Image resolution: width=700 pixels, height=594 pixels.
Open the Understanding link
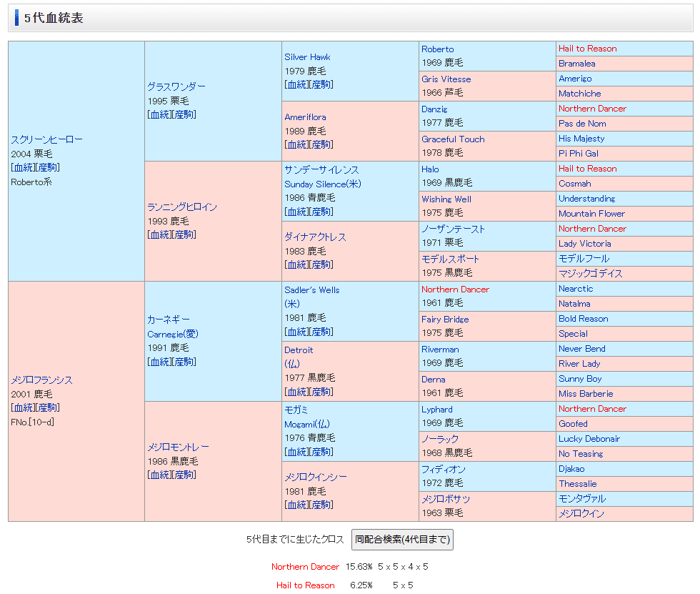pos(586,198)
